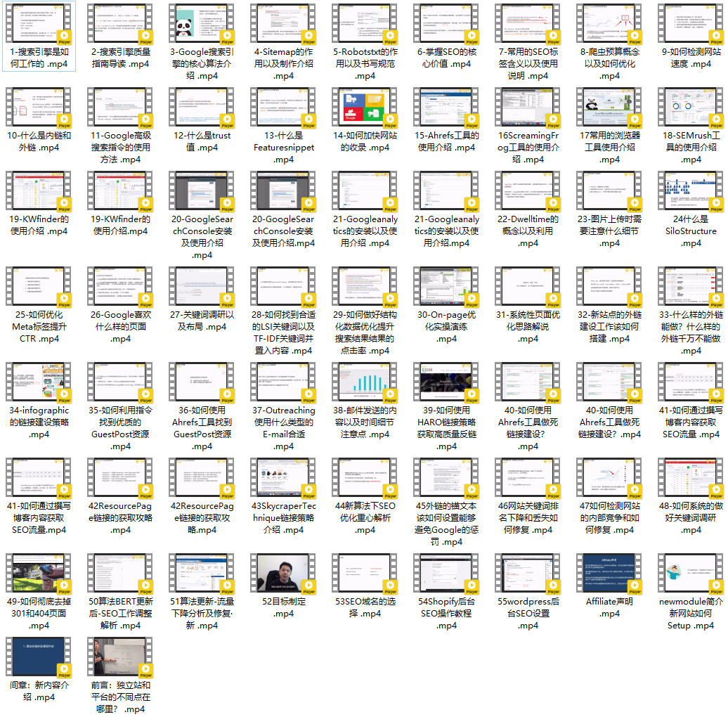Click the 前言：独立站和平台的不同点在哪里 video icon
The image size is (728, 717).
coord(120,657)
